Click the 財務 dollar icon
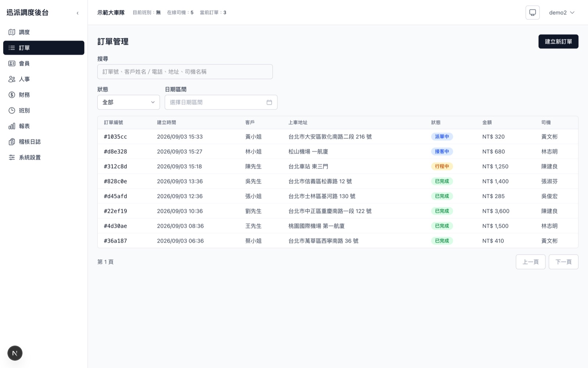 coord(12,95)
